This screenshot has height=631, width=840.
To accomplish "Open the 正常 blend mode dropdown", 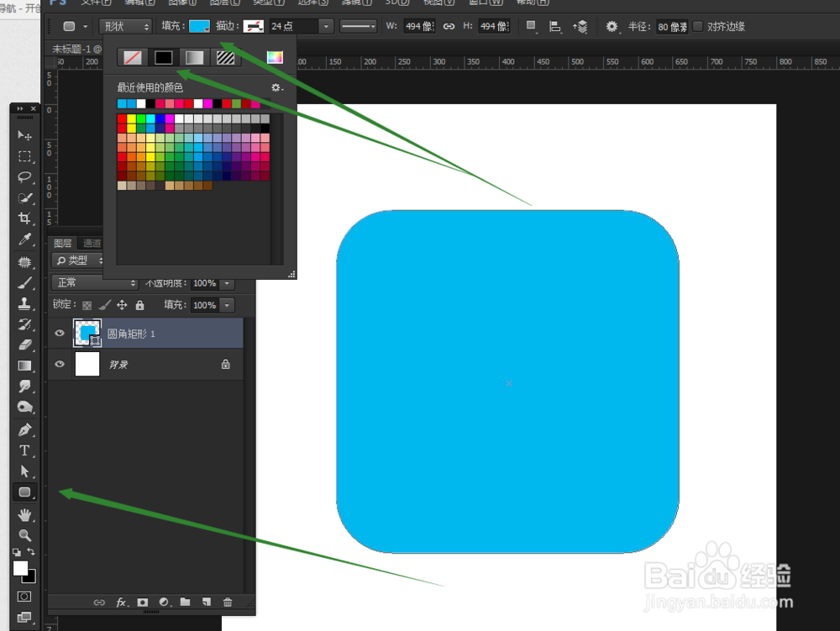I will 95,282.
